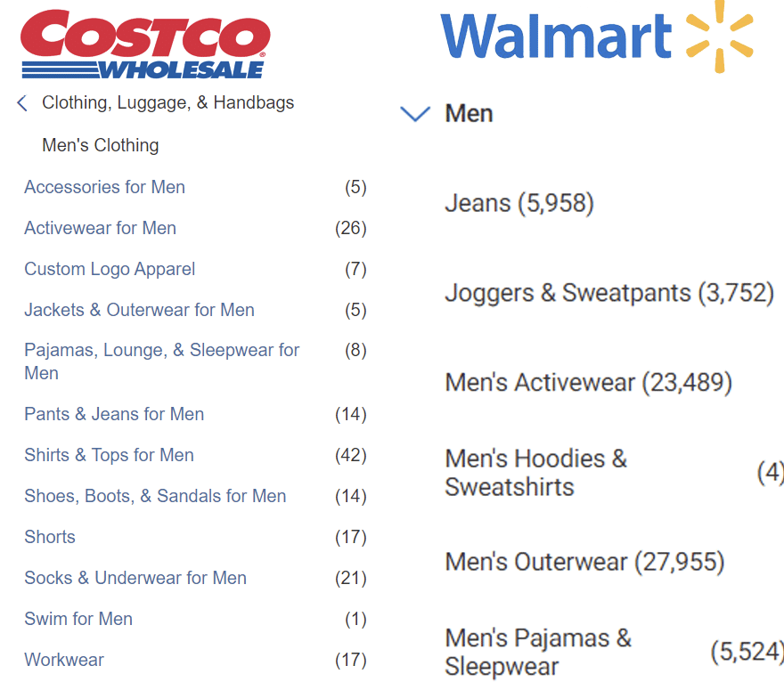Open Swim for Men category
Screen dimensions: 784x682
78,619
